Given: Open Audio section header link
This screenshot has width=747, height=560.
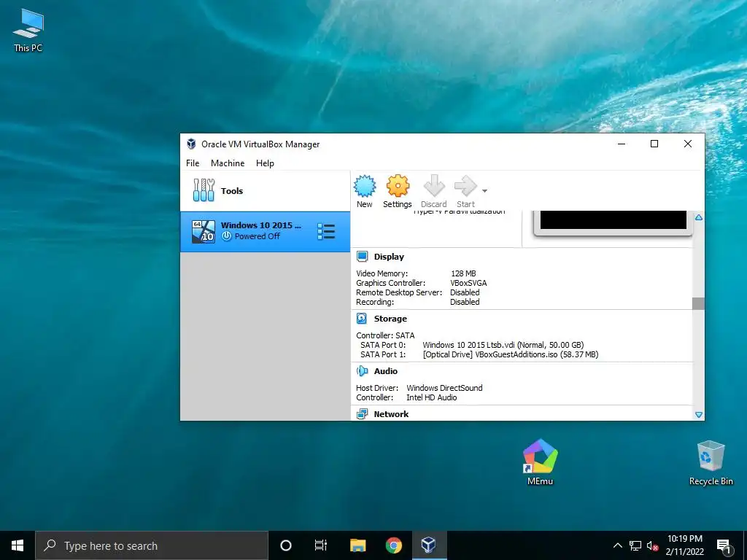Looking at the screenshot, I should click(385, 371).
